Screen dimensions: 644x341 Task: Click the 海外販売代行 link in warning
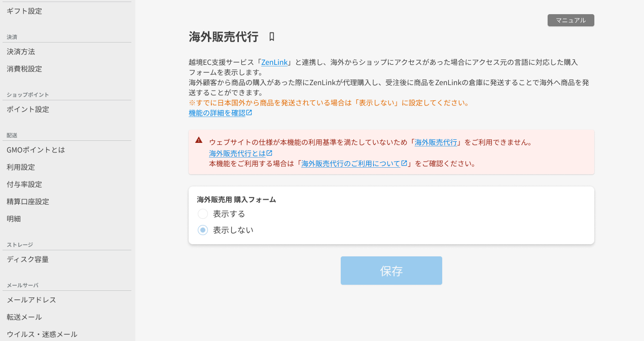tap(436, 142)
